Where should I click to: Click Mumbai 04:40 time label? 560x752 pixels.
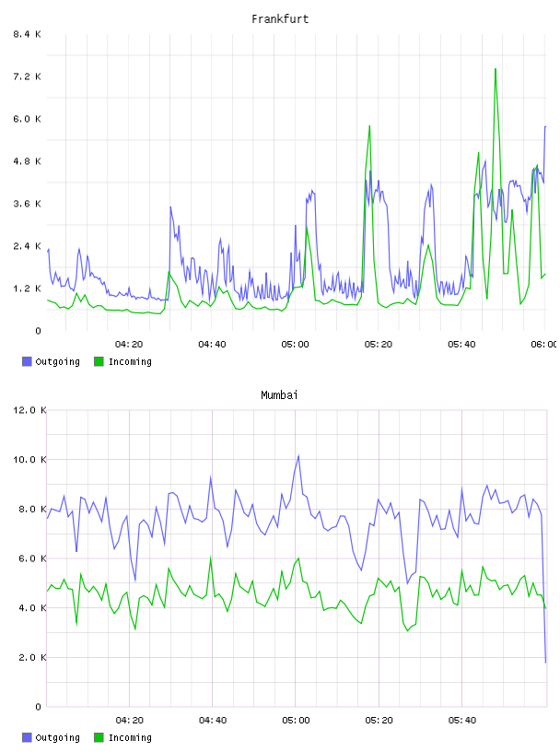pyautogui.click(x=213, y=721)
